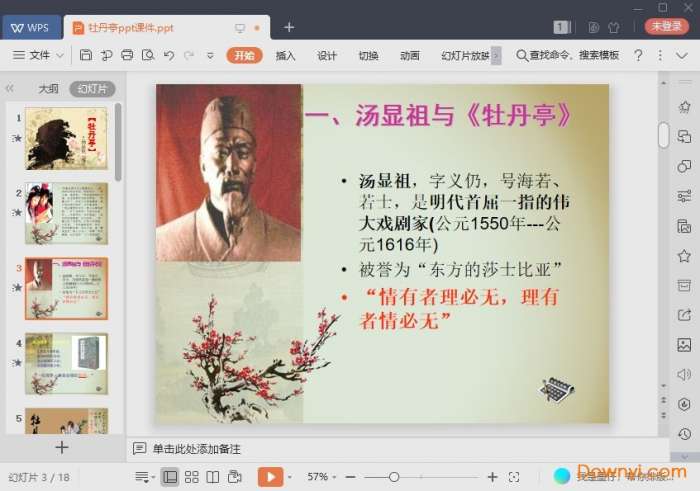Screen dimensions: 700x491
Task: Select the 幻灯片放映 tab
Action: 465,55
